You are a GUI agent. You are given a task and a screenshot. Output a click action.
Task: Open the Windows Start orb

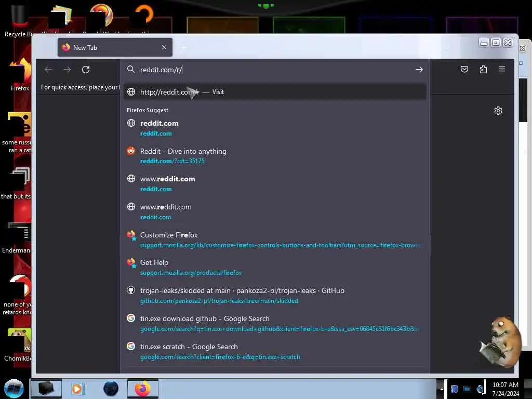pyautogui.click(x=14, y=389)
